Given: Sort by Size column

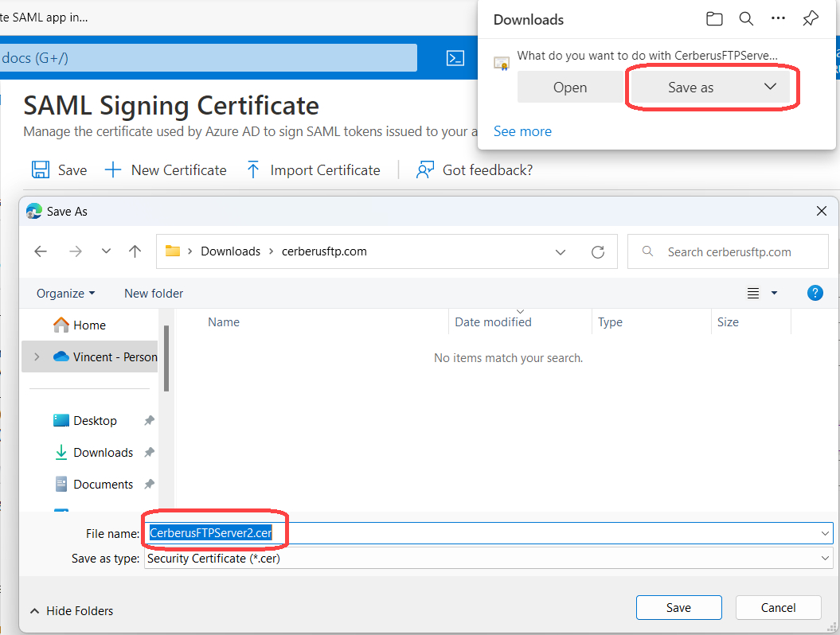Looking at the screenshot, I should 728,321.
